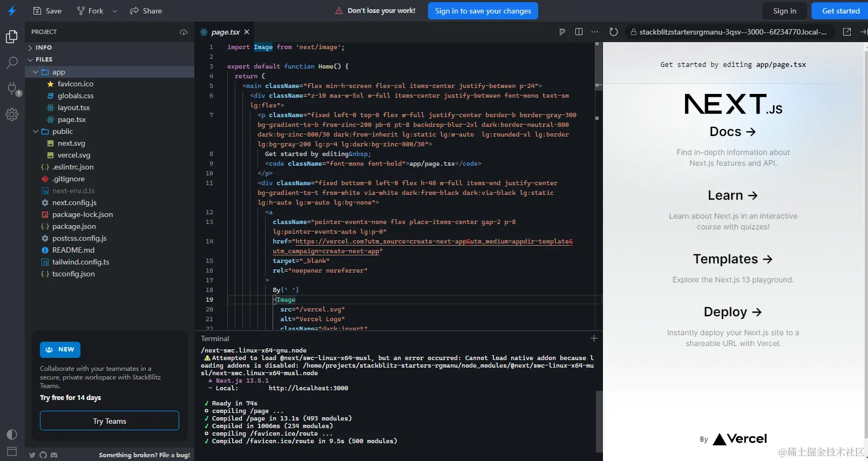
Task: Open the GitHub icon in footer
Action: [x=43, y=455]
